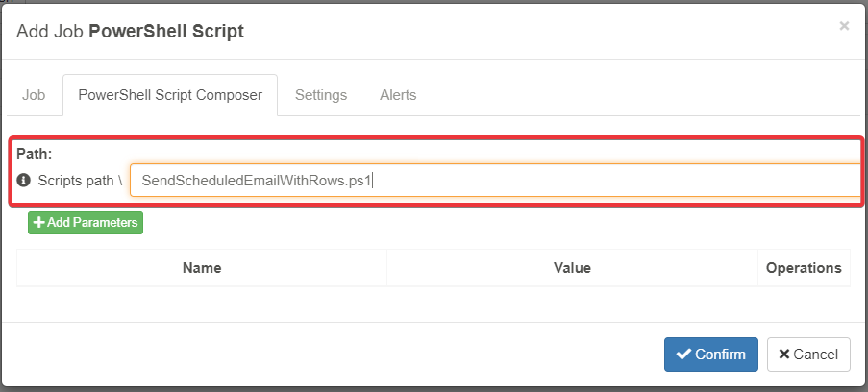Go to the Alerts tab
868x392 pixels.
click(398, 95)
